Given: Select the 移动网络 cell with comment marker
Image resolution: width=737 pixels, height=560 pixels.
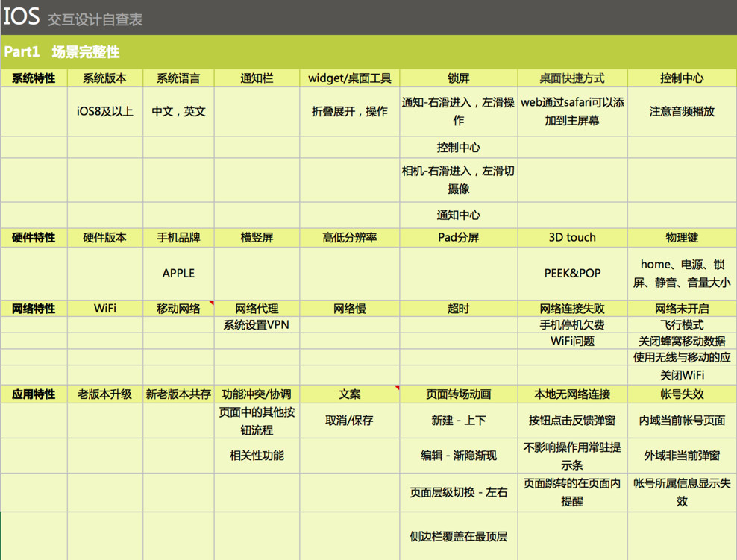Looking at the screenshot, I should tap(178, 309).
